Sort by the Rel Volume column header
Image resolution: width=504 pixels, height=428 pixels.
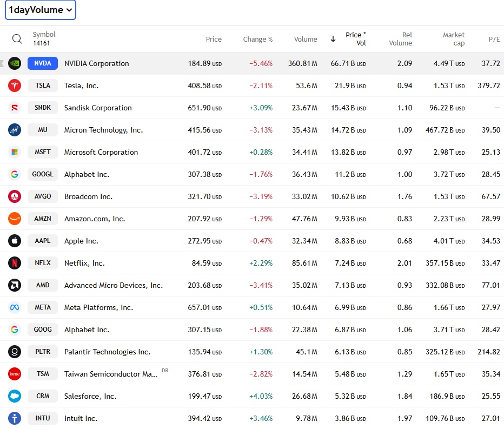pyautogui.click(x=401, y=39)
